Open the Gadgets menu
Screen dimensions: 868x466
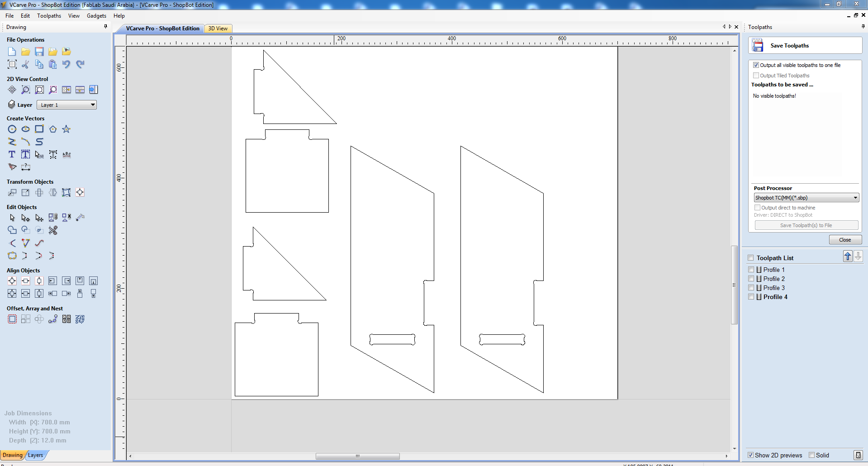click(96, 16)
